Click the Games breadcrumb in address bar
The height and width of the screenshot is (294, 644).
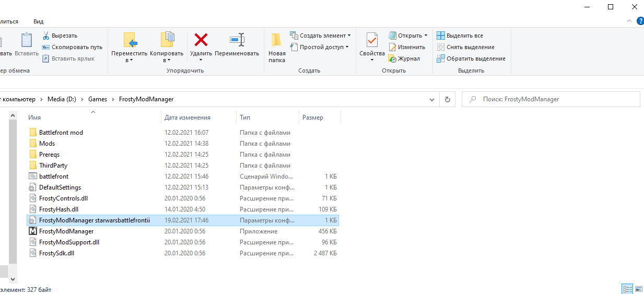[97, 99]
